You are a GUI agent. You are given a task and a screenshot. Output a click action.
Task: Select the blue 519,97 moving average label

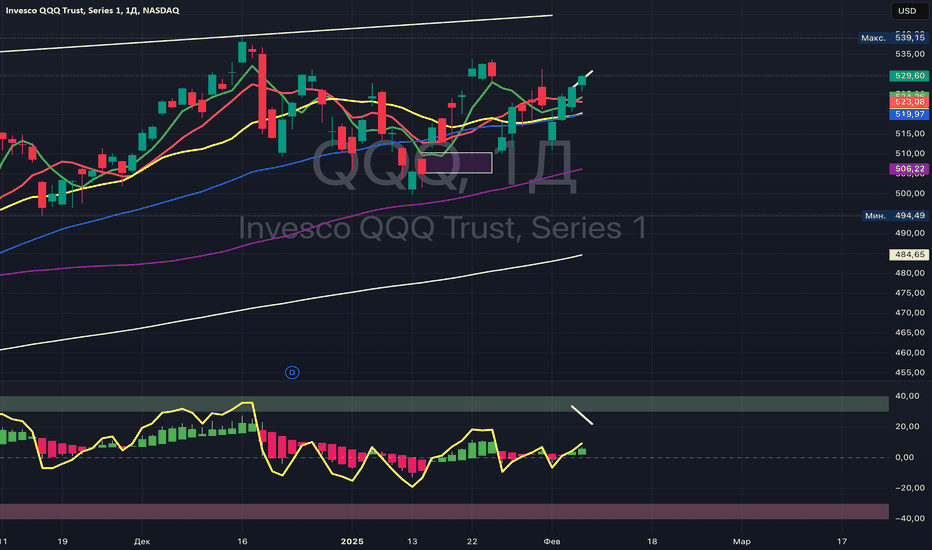coord(907,115)
